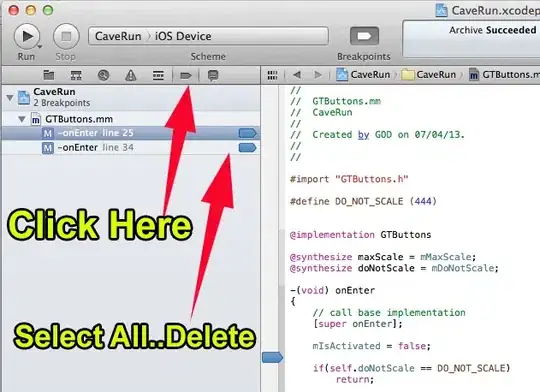This screenshot has height=392, width=540.
Task: Open the Breakpoint navigator icon
Action: [186, 75]
